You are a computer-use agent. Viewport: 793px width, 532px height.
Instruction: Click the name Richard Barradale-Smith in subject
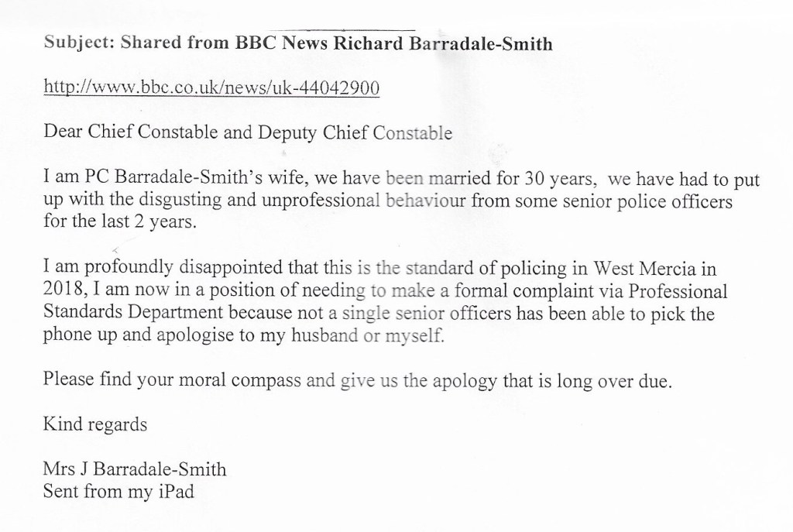(442, 44)
